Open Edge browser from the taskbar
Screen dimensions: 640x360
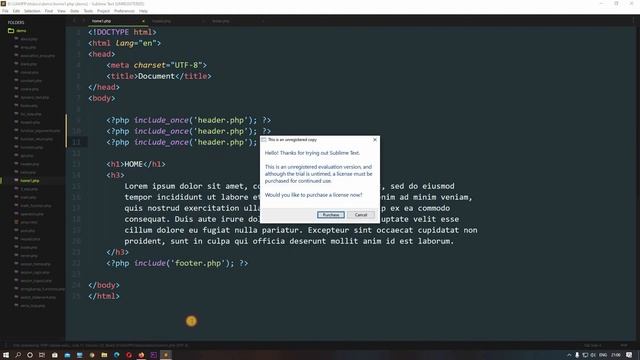coord(117,355)
